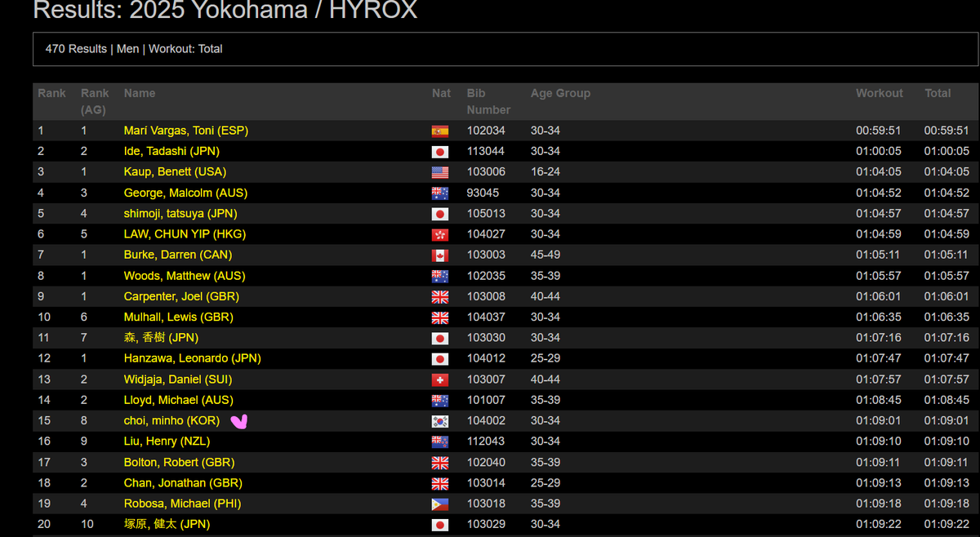This screenshot has height=537, width=980.
Task: Click the Name column header
Action: (x=140, y=93)
